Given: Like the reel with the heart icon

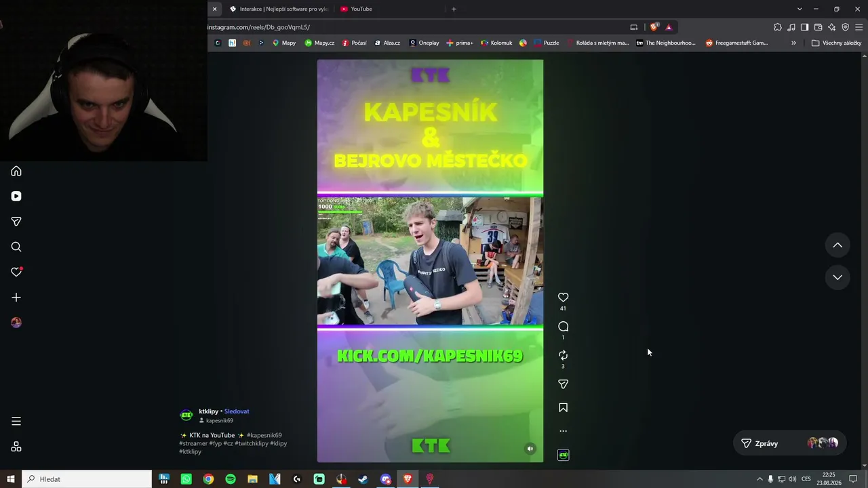Looking at the screenshot, I should point(563,298).
